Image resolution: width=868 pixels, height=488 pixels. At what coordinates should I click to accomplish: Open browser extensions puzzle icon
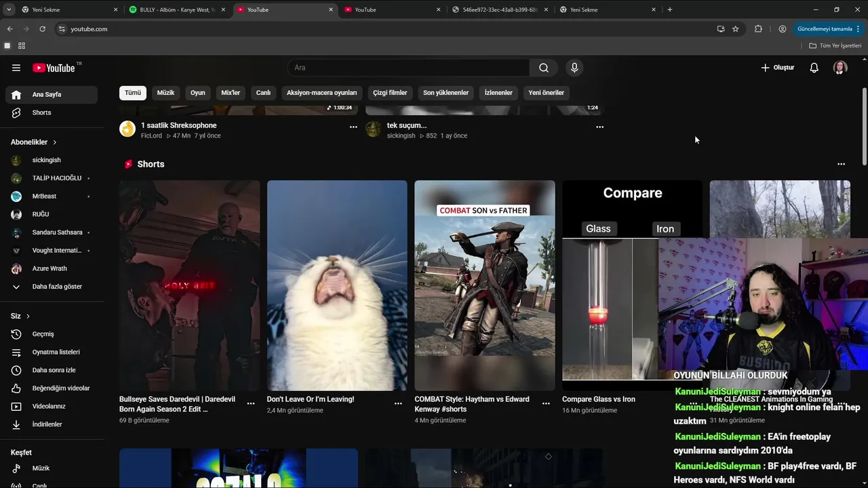point(758,29)
